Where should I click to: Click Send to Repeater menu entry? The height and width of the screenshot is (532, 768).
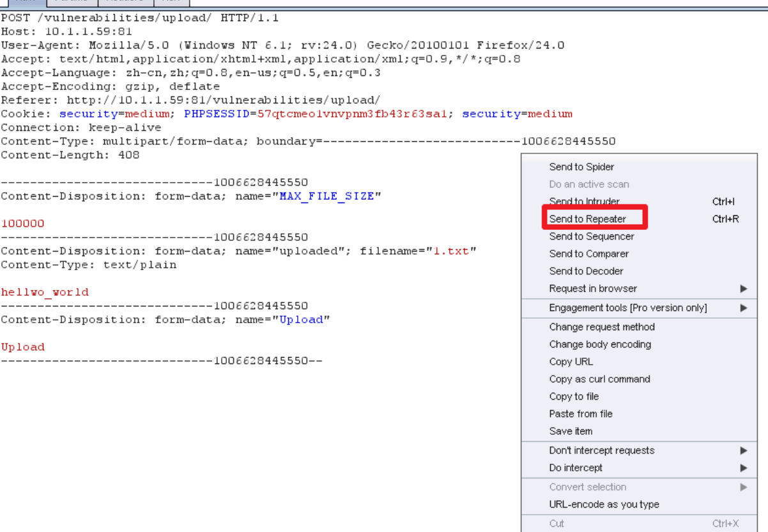click(587, 218)
